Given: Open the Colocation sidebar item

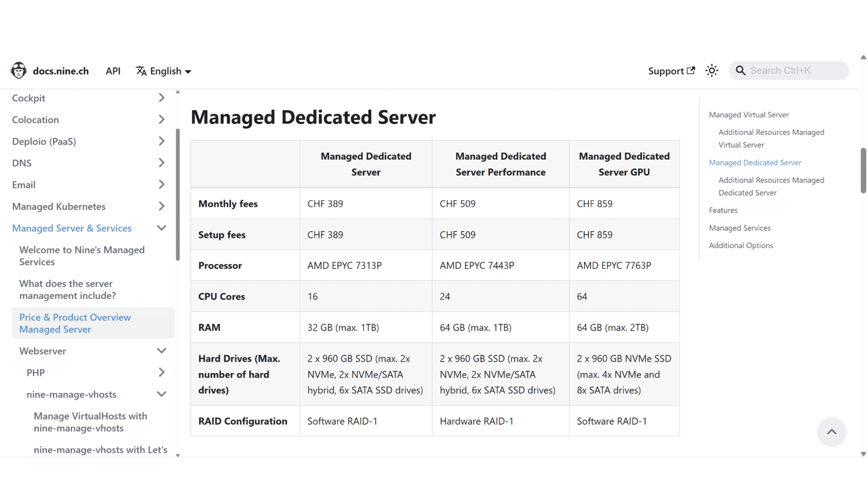Looking at the screenshot, I should pos(36,120).
